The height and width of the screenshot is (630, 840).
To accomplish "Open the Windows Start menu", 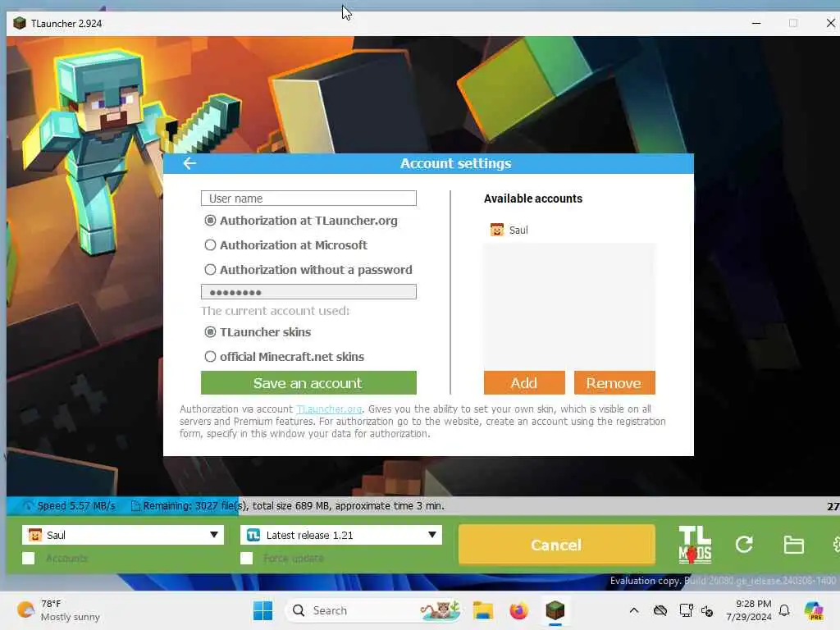I will [x=262, y=610].
